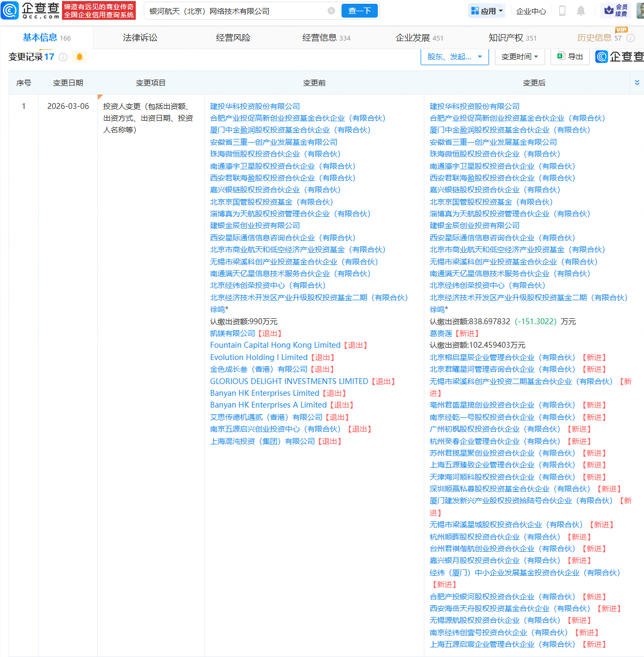Switch to the 法律诉讼 tab

[x=140, y=38]
